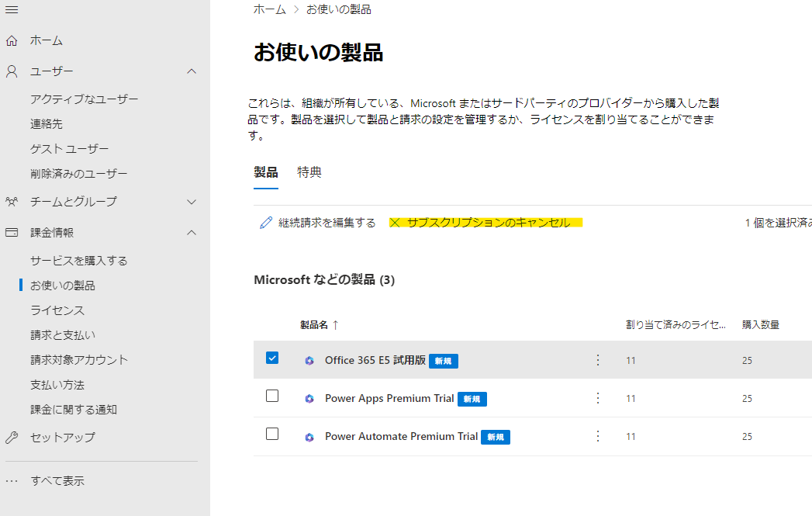This screenshot has width=812, height=516.
Task: Click the pencil icon for 継続請求を編集する
Action: [x=266, y=223]
